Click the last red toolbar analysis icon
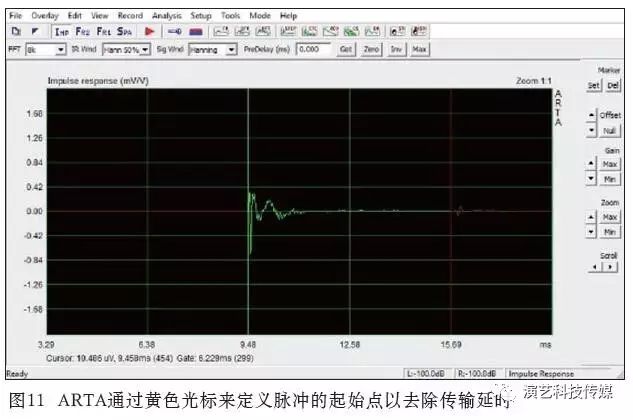 (x=419, y=31)
